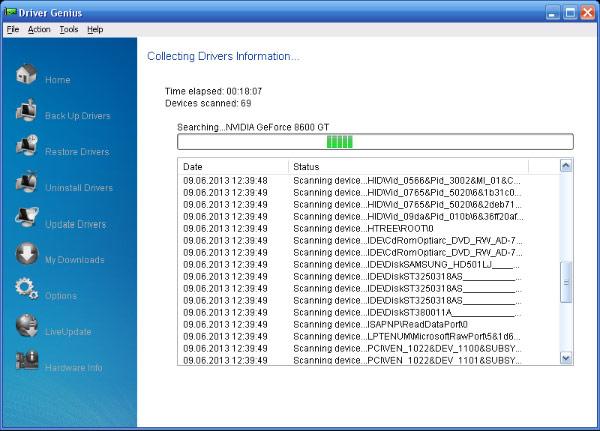Click the My Downloads arrow icon
This screenshot has height=431, width=600.
27,253
